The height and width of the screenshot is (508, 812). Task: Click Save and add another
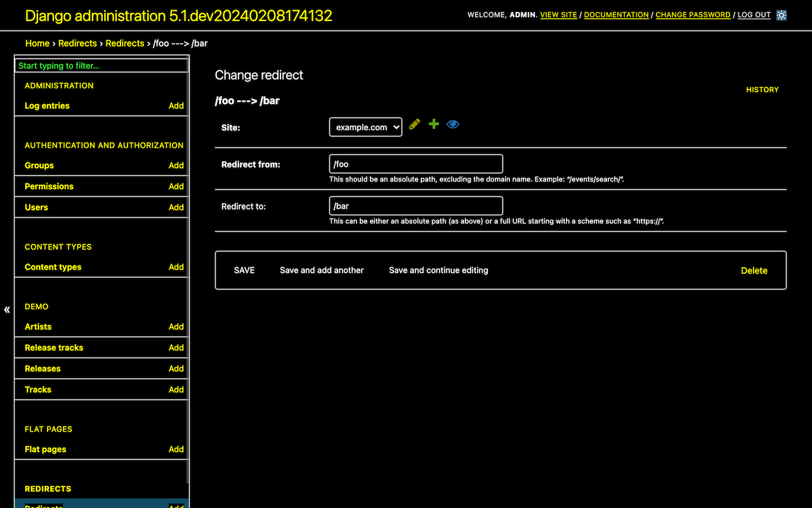point(322,270)
